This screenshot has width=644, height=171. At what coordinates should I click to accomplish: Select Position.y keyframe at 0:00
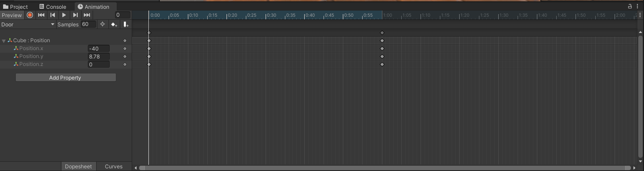click(149, 56)
